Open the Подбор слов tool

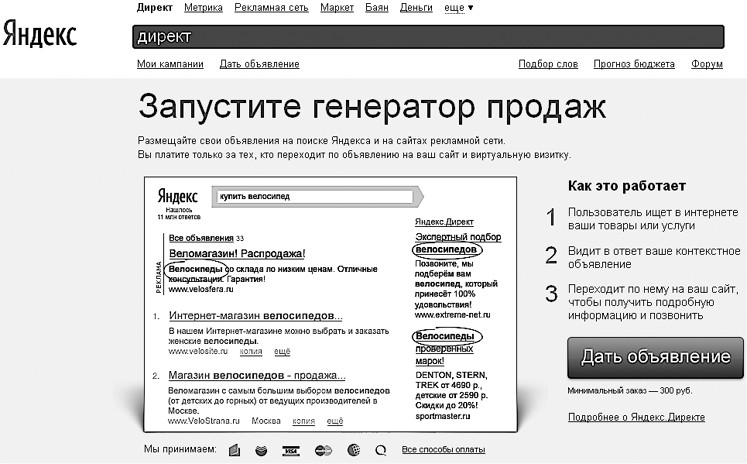click(x=548, y=64)
